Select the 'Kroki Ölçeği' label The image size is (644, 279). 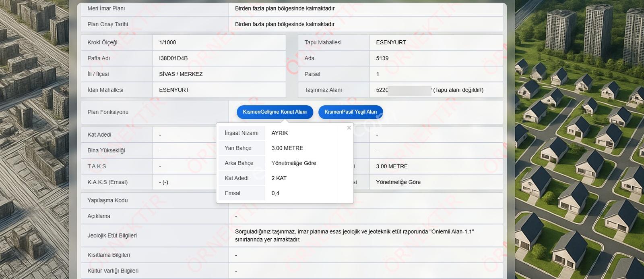103,42
